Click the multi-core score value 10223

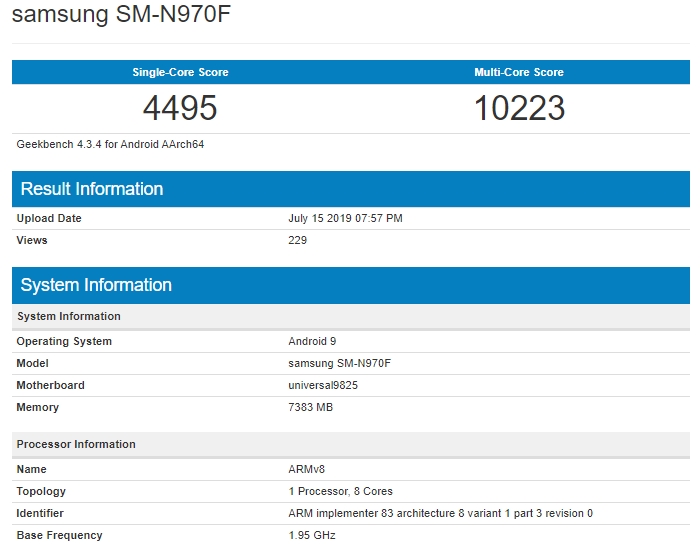519,108
